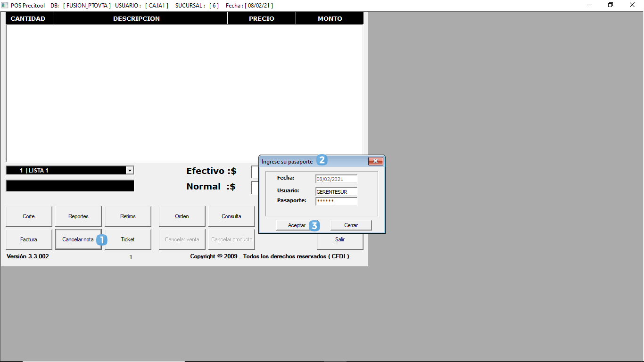Open the Orden button
The height and width of the screenshot is (362, 644).
click(182, 216)
